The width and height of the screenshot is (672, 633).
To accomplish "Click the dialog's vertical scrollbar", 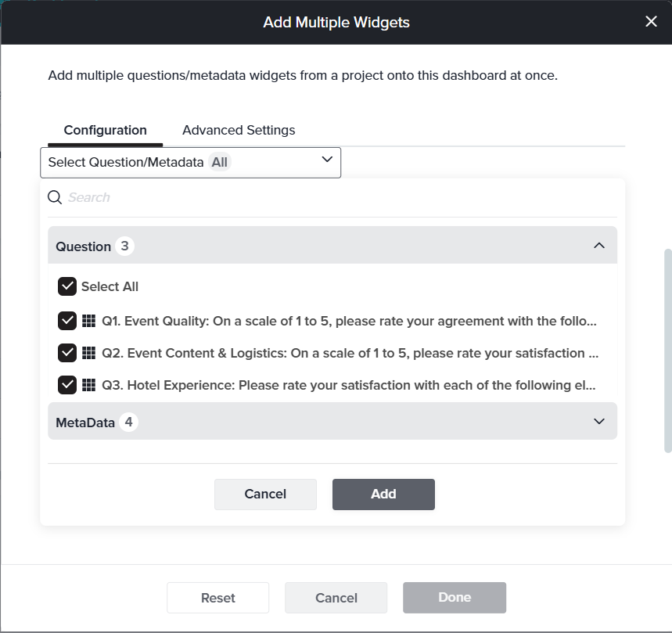I will 667,351.
